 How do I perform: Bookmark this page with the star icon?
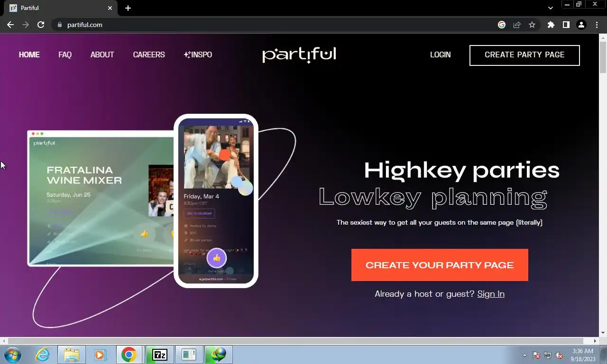(x=532, y=25)
